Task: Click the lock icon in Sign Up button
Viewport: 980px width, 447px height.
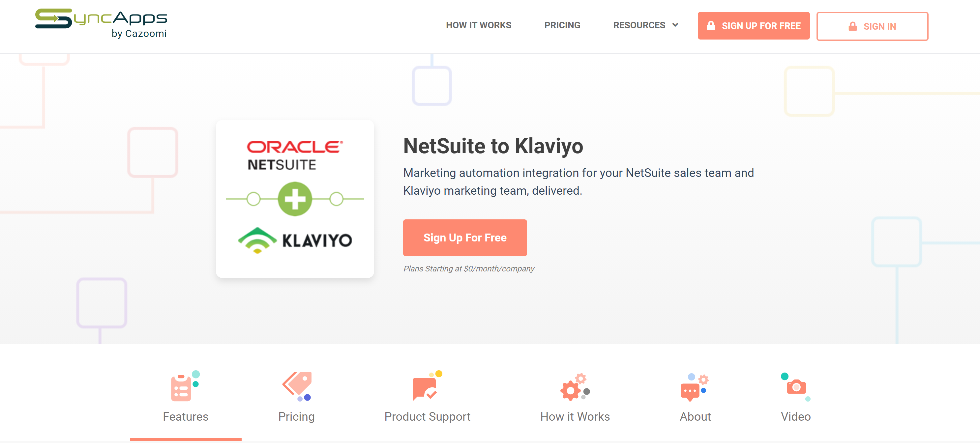Action: pyautogui.click(x=711, y=25)
